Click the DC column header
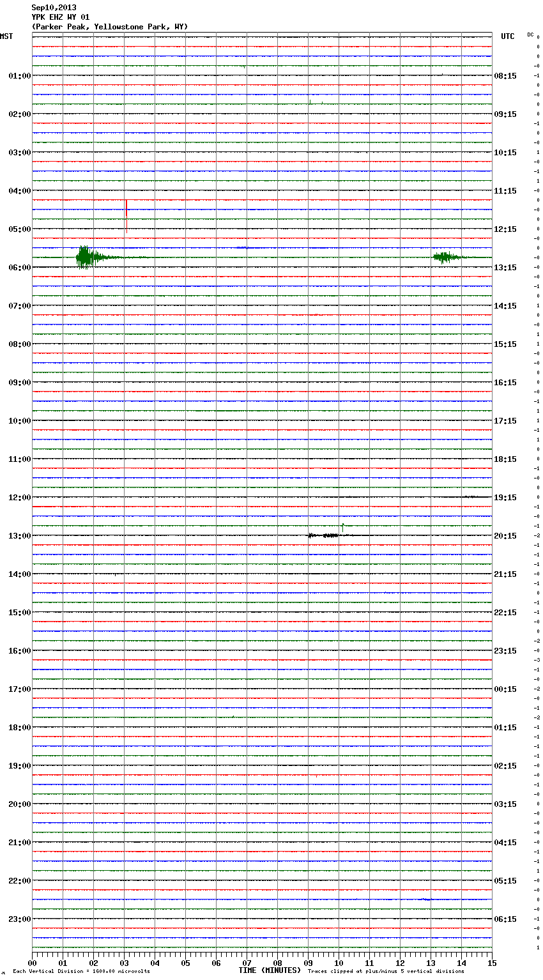The width and height of the screenshot is (543, 980). point(530,34)
